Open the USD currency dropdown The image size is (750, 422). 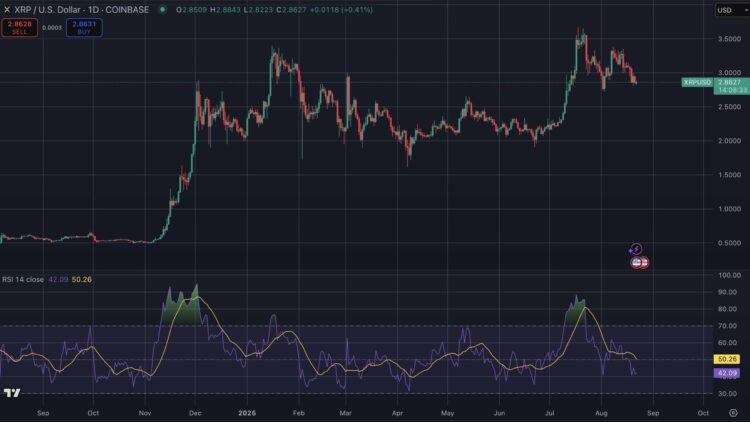732,10
